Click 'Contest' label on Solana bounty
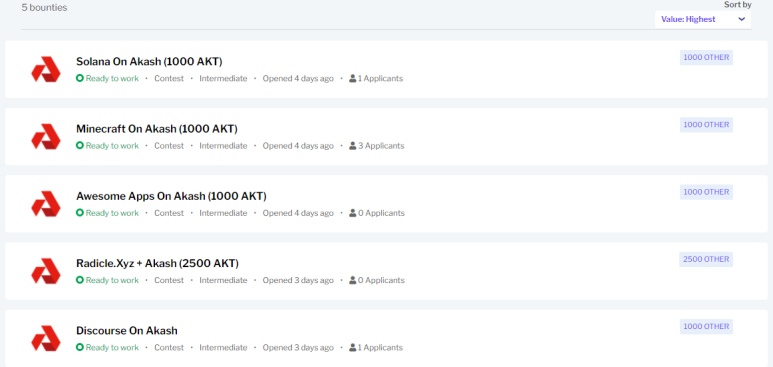 pos(169,78)
